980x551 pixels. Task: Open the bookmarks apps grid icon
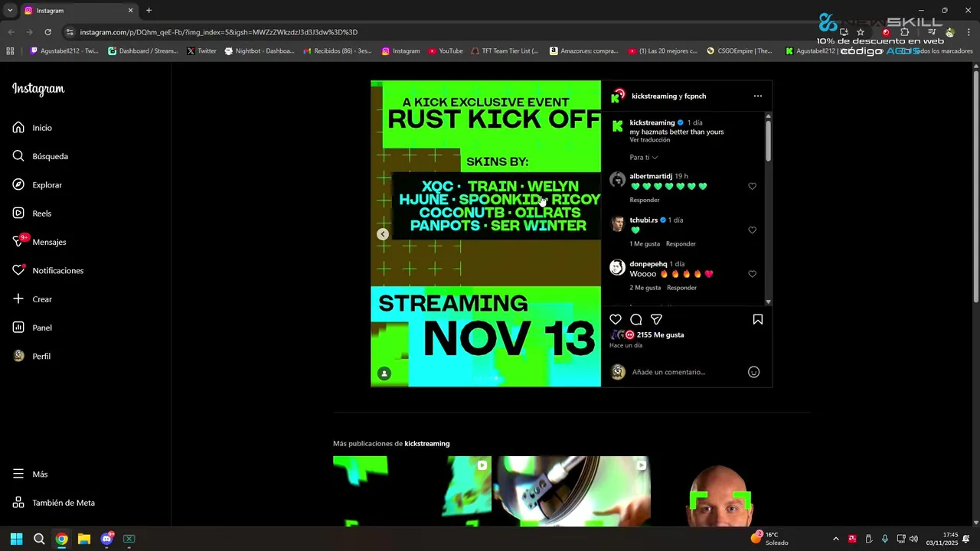pyautogui.click(x=10, y=51)
